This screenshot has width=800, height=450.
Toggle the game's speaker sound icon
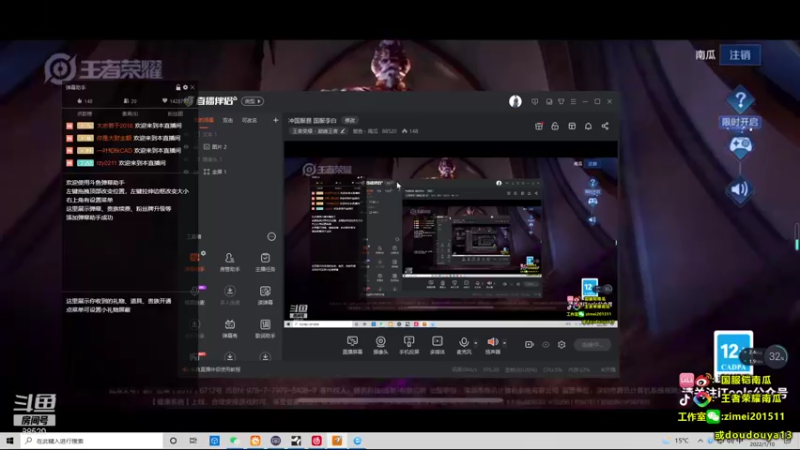[740, 189]
